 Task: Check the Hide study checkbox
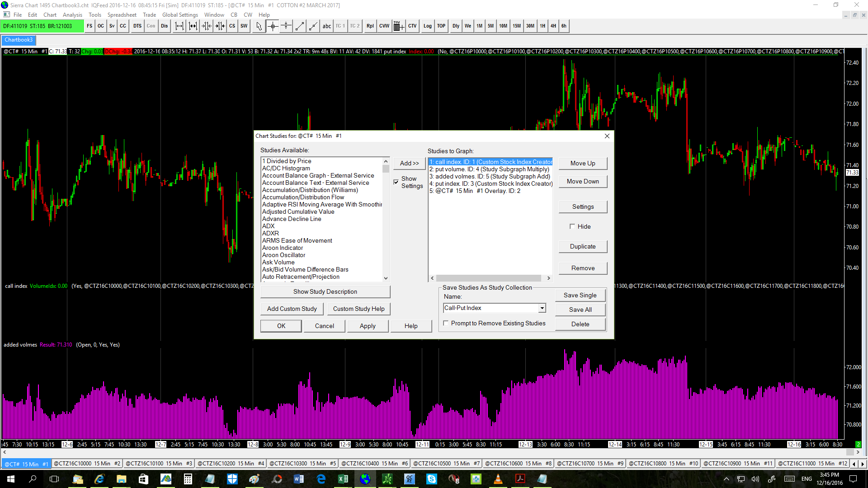572,226
